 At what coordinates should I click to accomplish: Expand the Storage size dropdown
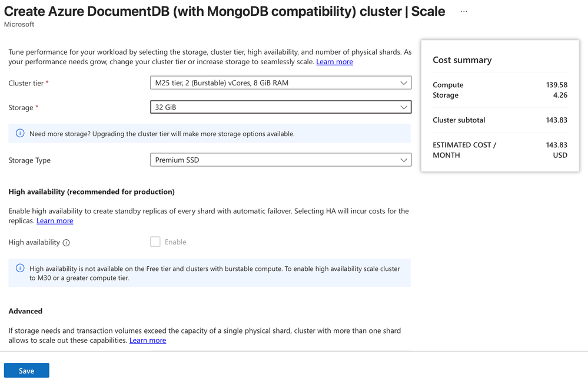tap(280, 108)
